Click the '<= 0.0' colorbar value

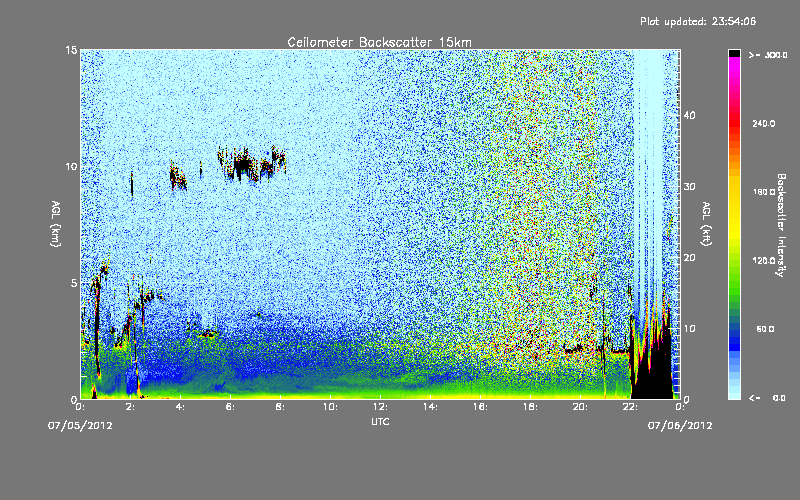[767, 398]
